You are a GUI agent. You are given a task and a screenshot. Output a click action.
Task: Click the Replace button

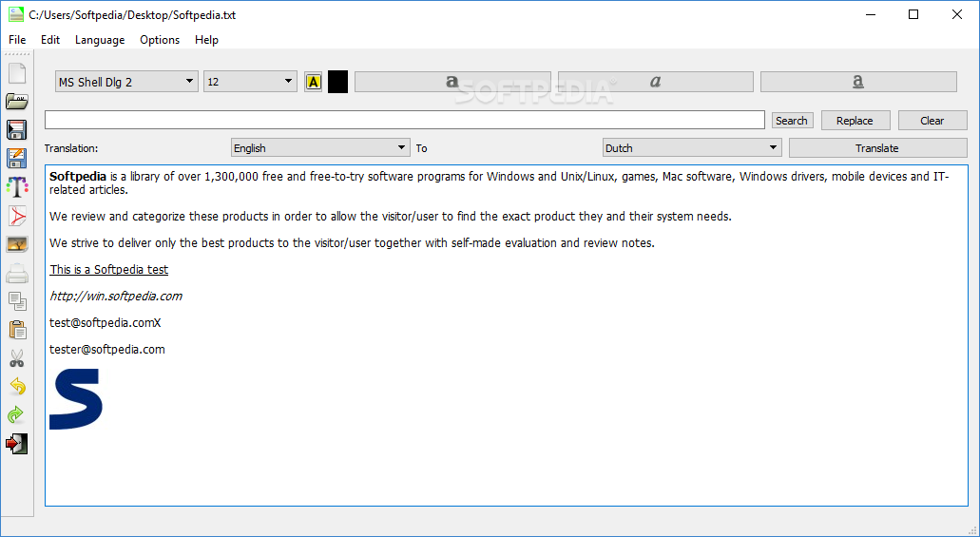pyautogui.click(x=855, y=121)
